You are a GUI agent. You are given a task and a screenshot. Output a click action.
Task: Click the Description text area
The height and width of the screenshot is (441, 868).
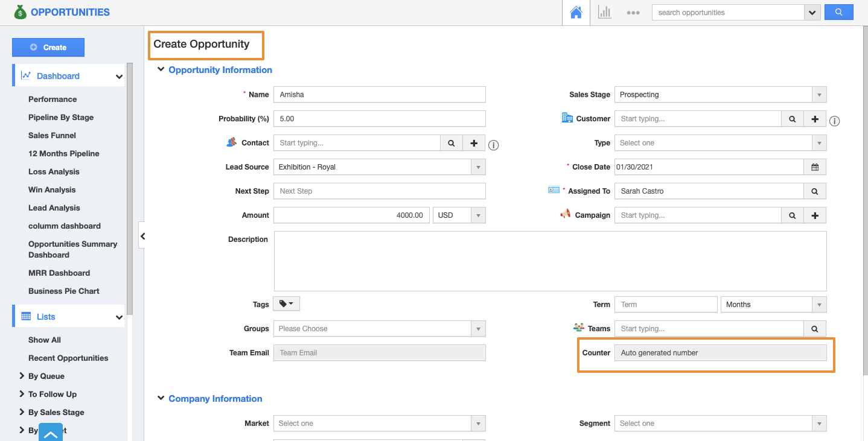click(x=550, y=261)
